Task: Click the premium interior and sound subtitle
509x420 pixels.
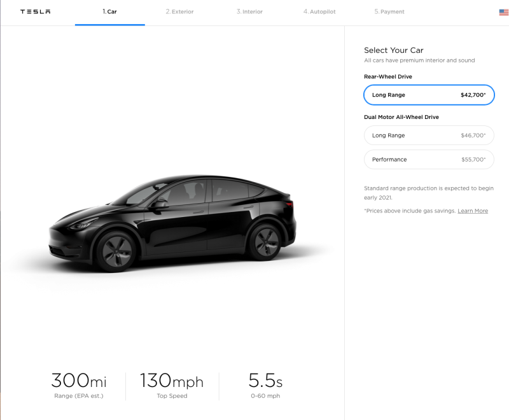Action: tap(419, 60)
